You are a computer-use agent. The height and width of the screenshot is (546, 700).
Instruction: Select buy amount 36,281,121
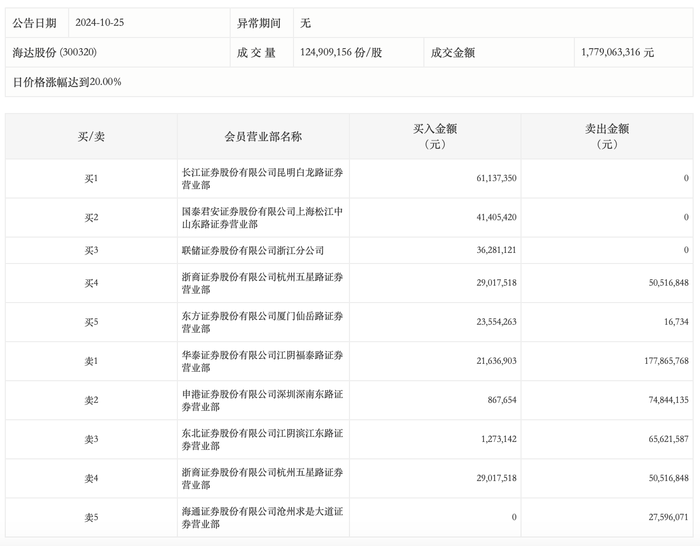pyautogui.click(x=496, y=250)
